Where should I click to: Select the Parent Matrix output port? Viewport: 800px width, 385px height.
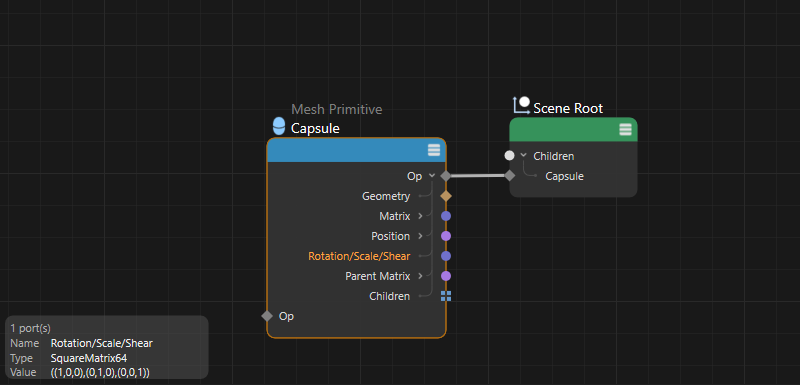(446, 276)
